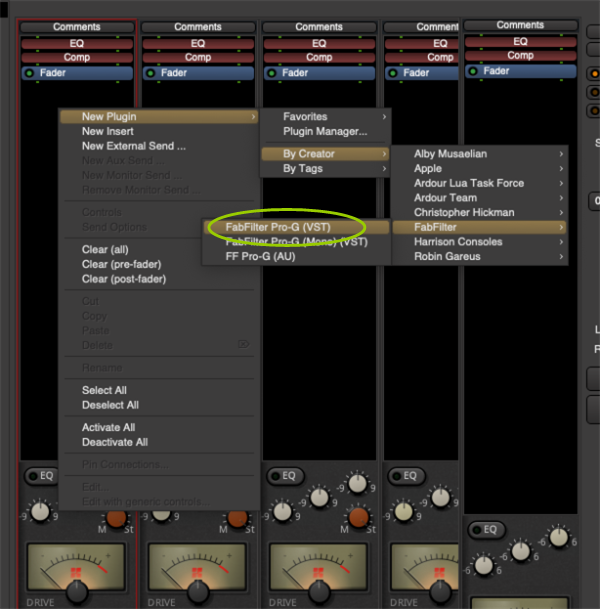Viewport: 600px width, 609px height.
Task: Choose New Plugin in the context menu
Action: pos(159,117)
